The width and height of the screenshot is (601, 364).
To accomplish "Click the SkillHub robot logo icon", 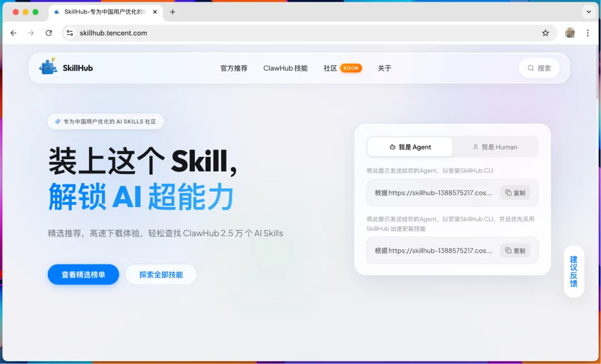I will (x=48, y=66).
